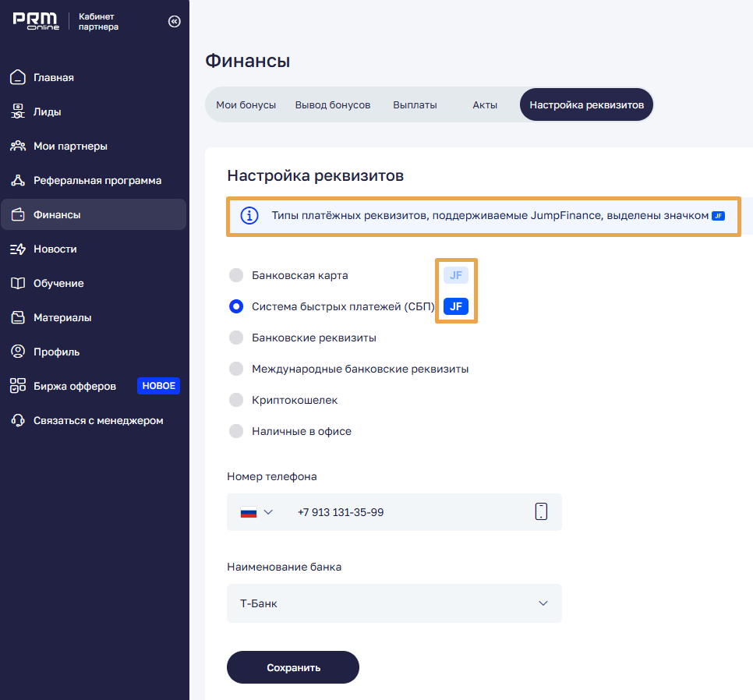753x700 pixels.
Task: Click the Лиды sidebar icon
Action: click(x=18, y=111)
